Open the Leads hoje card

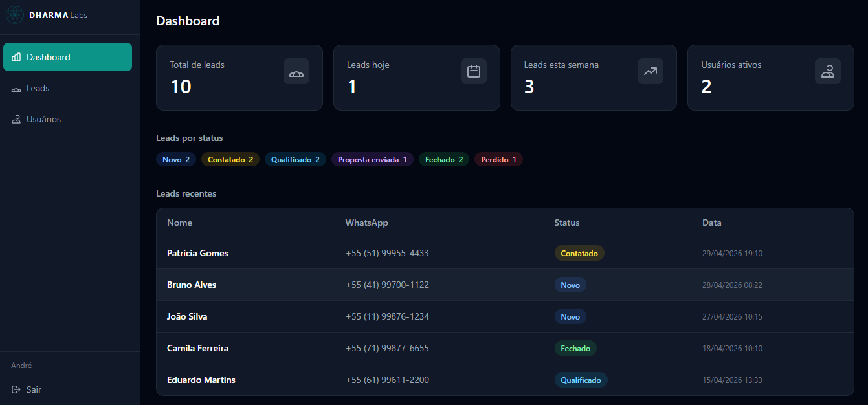[417, 78]
